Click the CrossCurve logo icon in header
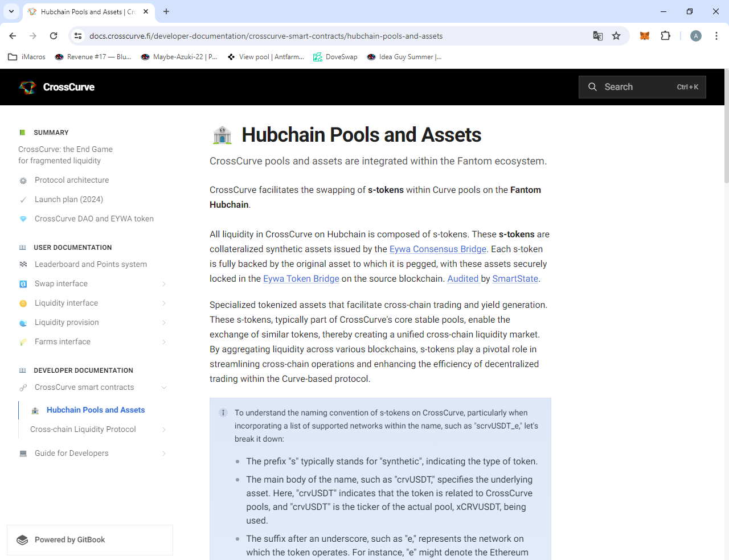 (27, 87)
